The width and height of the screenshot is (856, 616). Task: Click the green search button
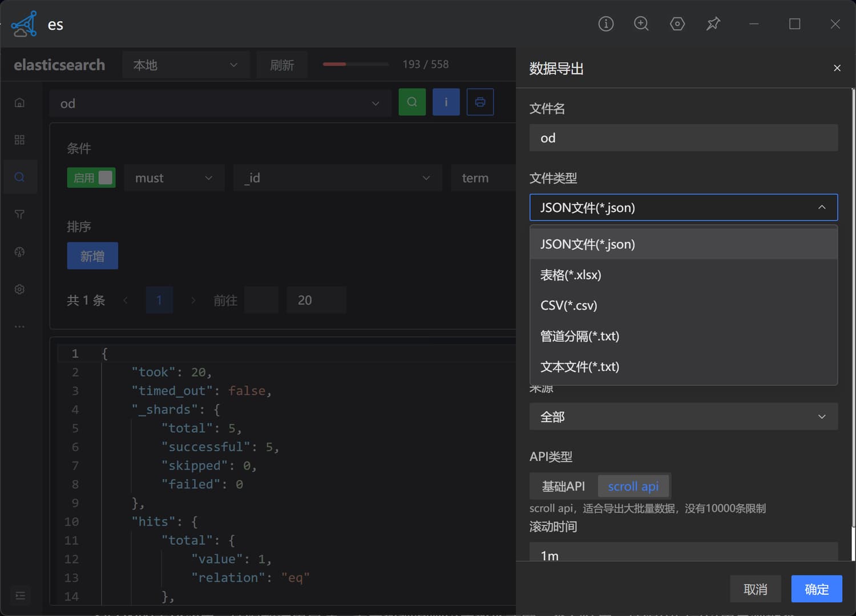coord(412,103)
